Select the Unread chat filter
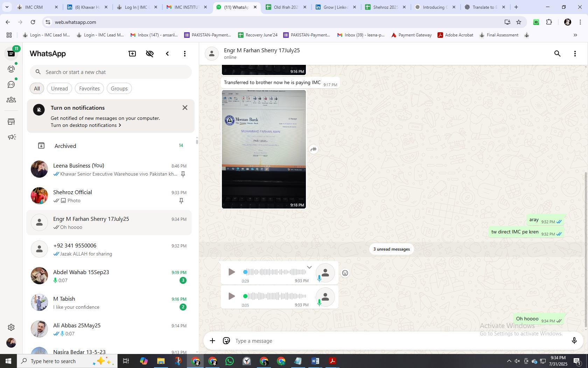588x368 pixels. pos(59,88)
